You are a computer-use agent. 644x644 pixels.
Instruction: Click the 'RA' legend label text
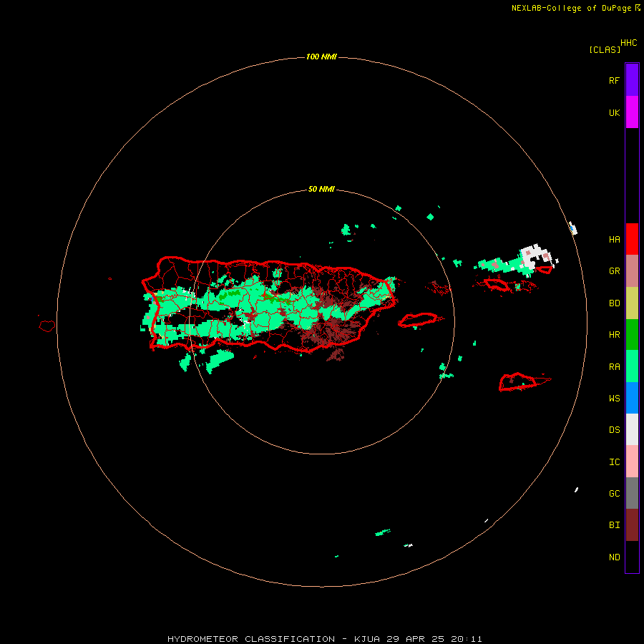click(x=614, y=367)
